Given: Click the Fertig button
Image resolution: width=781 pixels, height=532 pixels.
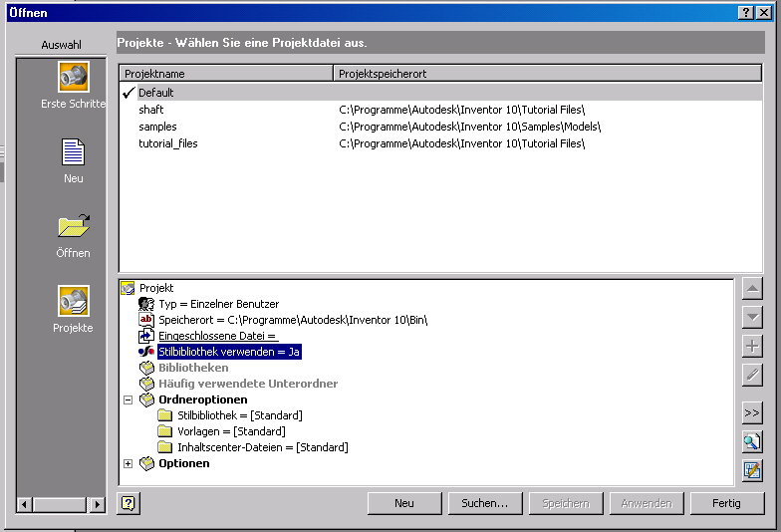Looking at the screenshot, I should click(x=727, y=503).
